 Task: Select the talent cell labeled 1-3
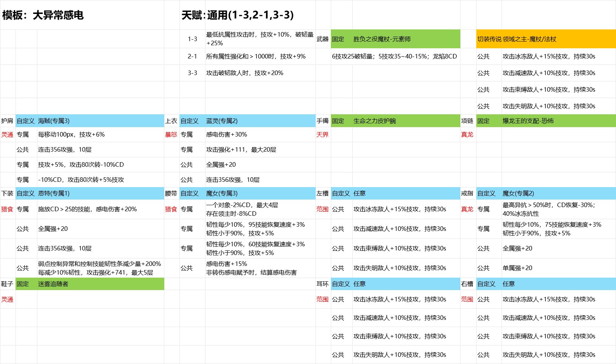(192, 39)
